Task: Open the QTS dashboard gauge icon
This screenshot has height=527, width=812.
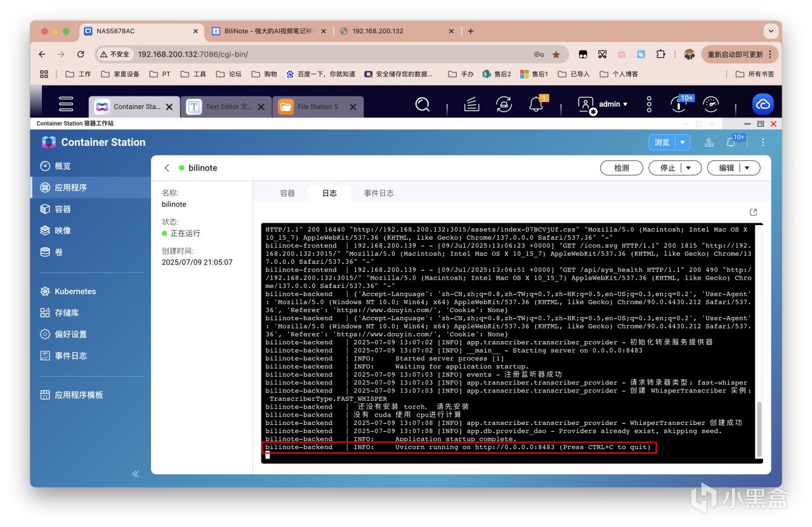Action: pyautogui.click(x=712, y=105)
